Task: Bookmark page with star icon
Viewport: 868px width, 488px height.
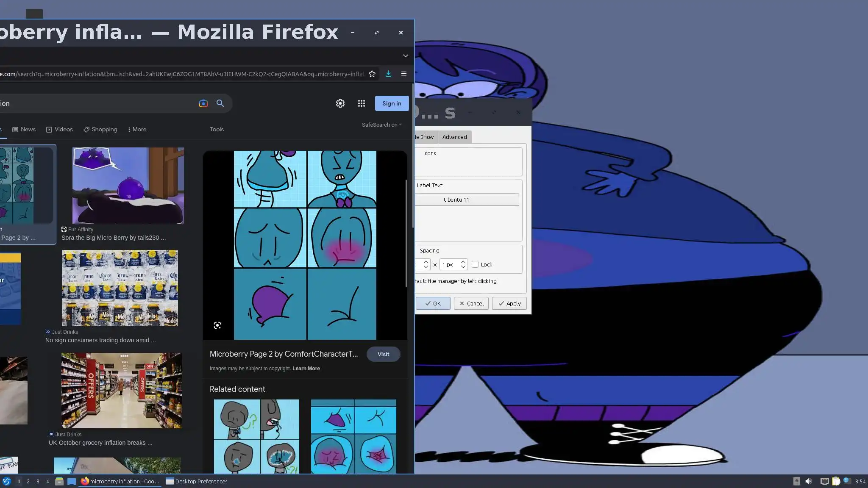Action: (x=372, y=74)
